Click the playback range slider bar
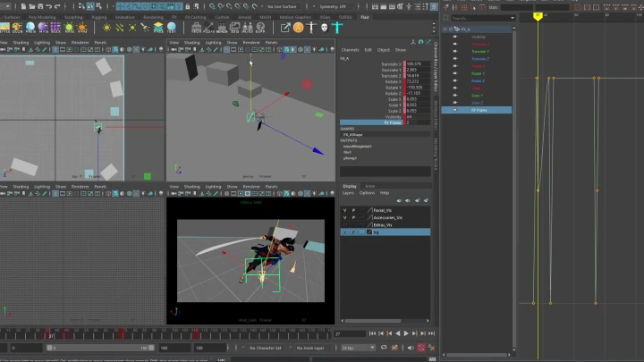 pyautogui.click(x=100, y=348)
